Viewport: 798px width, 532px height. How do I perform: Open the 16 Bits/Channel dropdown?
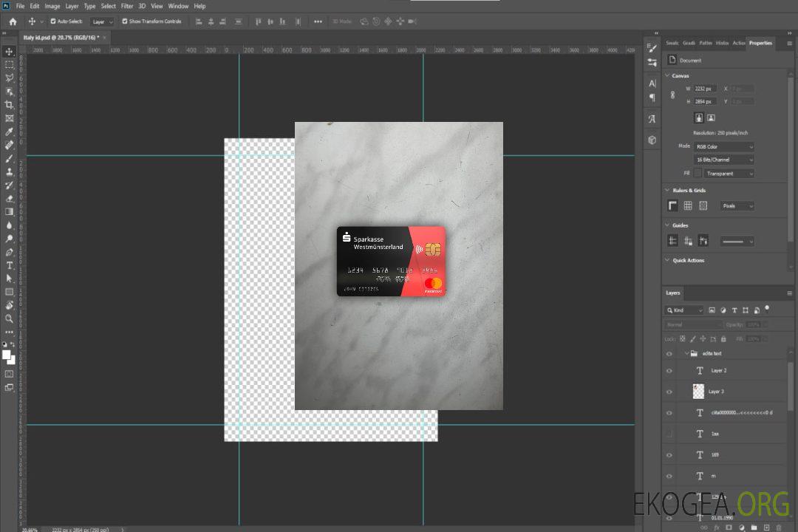pos(723,160)
